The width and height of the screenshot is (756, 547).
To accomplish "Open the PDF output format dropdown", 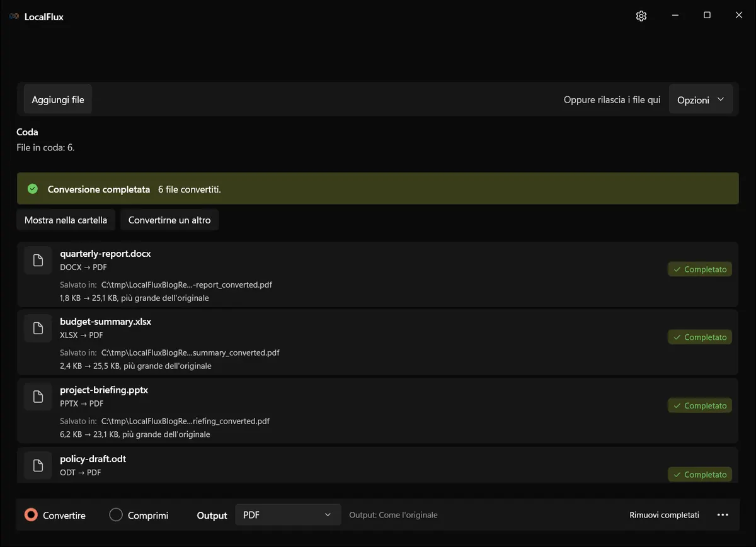I will click(288, 515).
